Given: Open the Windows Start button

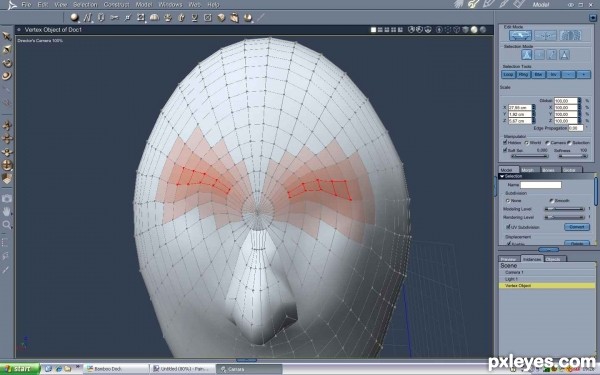Looking at the screenshot, I should point(20,369).
